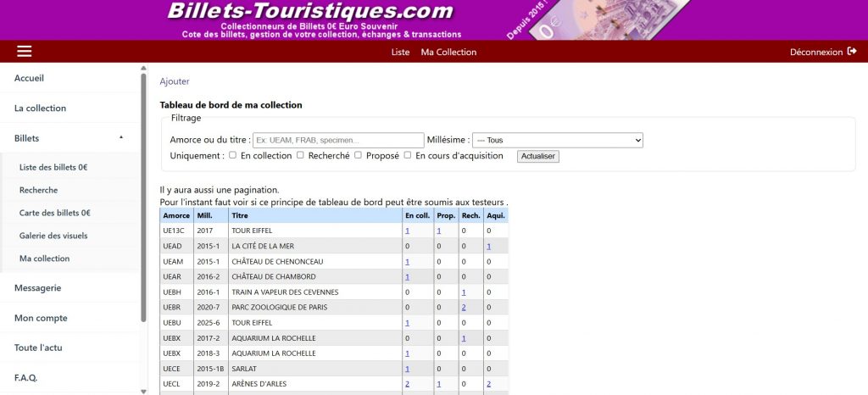Open the Millésime dropdown
The width and height of the screenshot is (868, 395).
tap(557, 140)
